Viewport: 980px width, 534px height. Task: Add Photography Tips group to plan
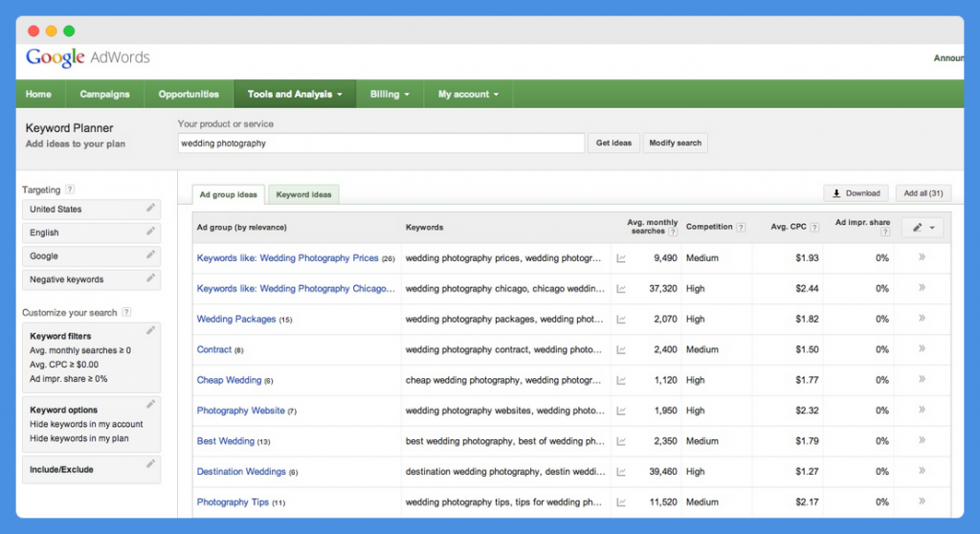[922, 501]
